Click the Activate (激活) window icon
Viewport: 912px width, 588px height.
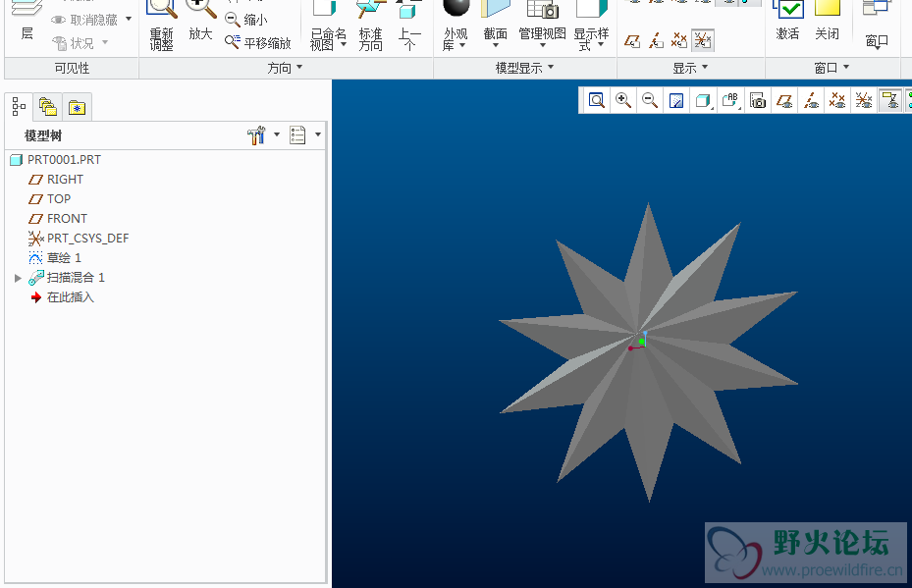(787, 22)
